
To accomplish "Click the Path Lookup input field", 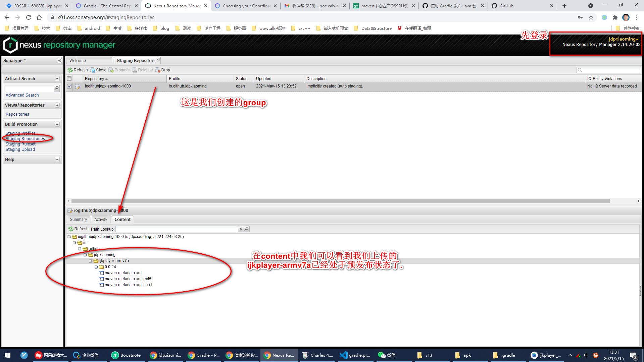I will click(x=177, y=229).
